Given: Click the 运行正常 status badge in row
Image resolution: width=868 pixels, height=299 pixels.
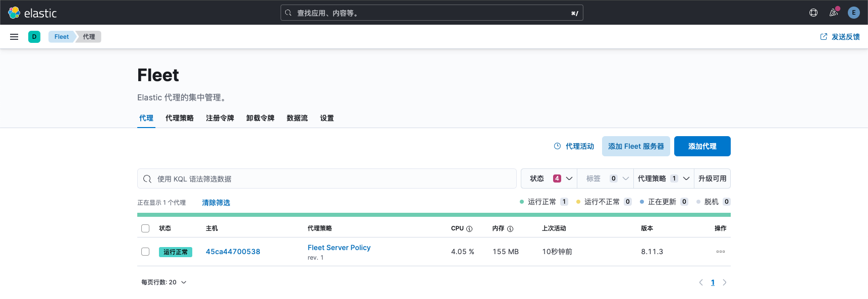Looking at the screenshot, I should (176, 252).
